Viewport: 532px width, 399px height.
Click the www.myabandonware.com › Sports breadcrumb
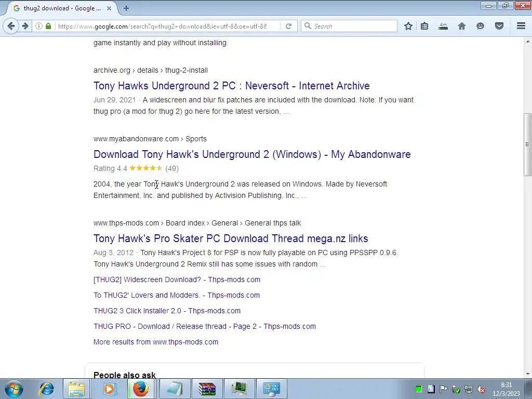point(150,139)
